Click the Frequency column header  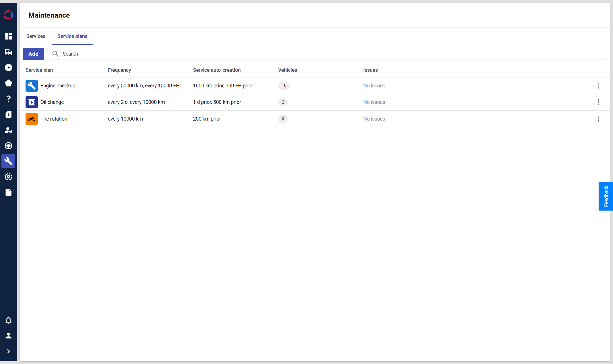(x=119, y=70)
